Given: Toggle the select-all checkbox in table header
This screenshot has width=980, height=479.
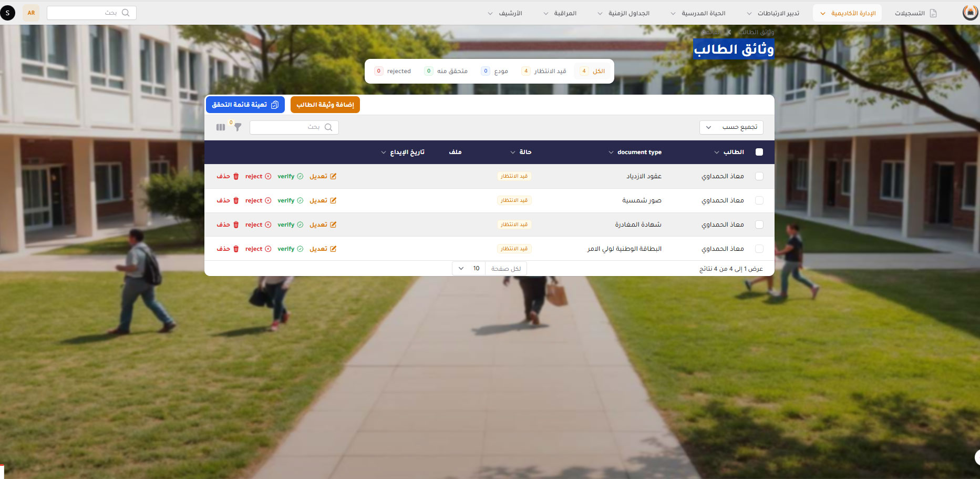Looking at the screenshot, I should [759, 152].
